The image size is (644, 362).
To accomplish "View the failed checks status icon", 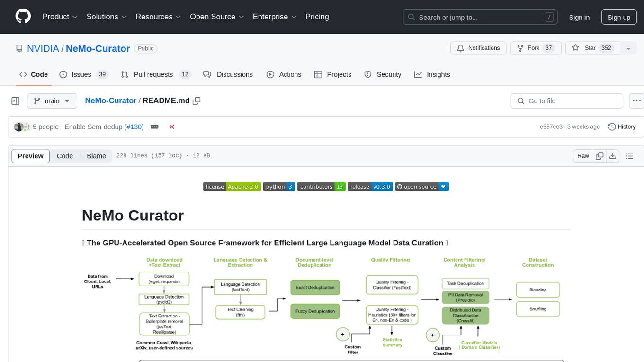I will (x=172, y=127).
